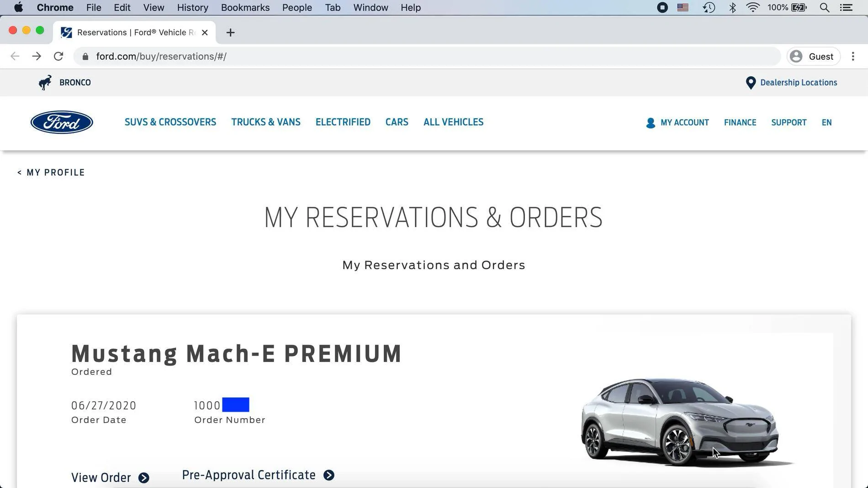Click the battery status icon

[799, 7]
